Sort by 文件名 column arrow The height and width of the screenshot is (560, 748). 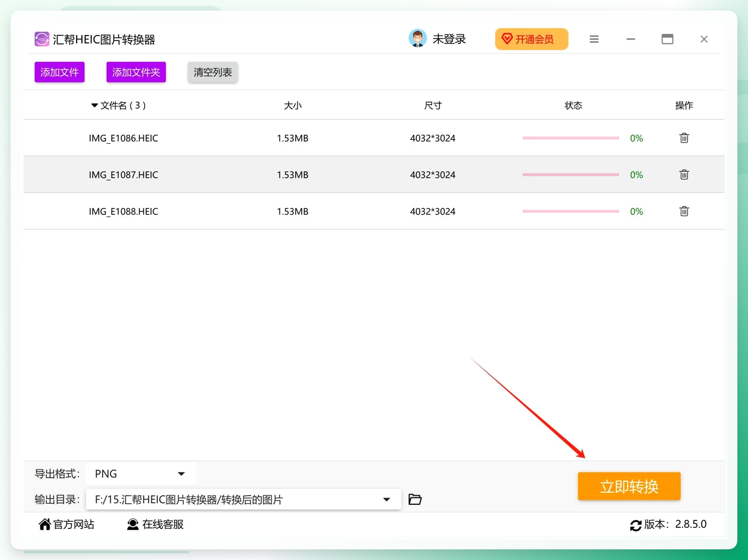point(94,105)
